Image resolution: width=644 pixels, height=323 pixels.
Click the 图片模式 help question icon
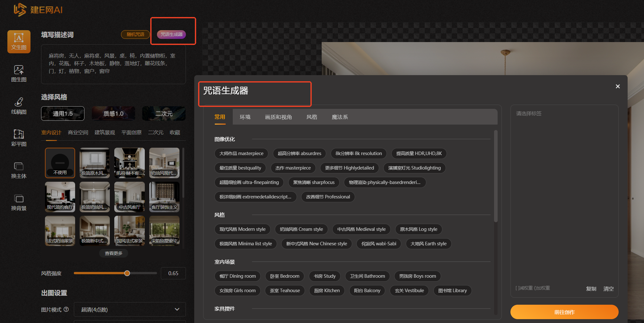point(66,309)
